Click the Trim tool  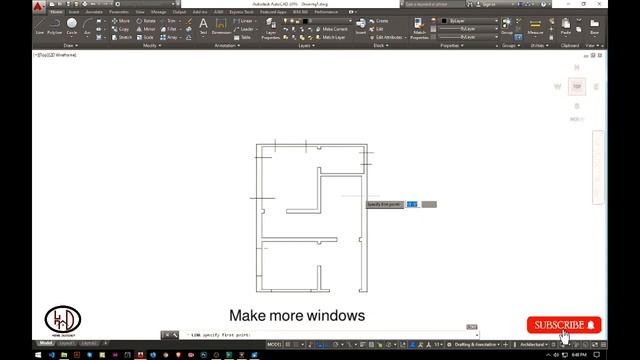tap(169, 21)
